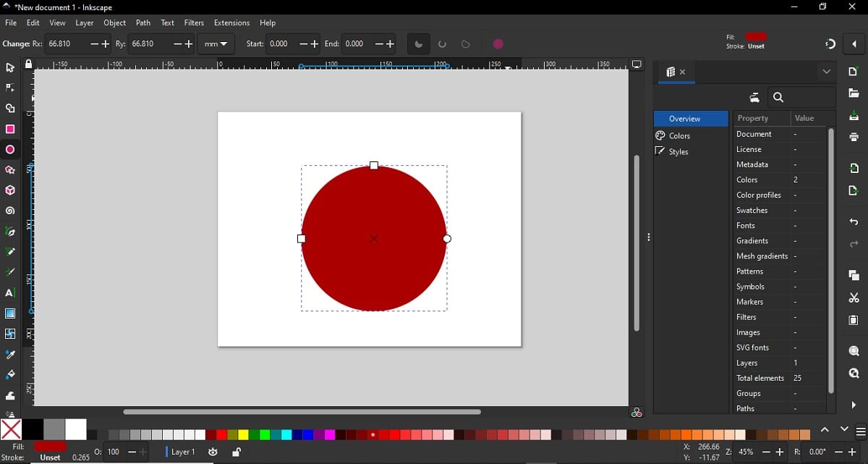Activate the Star and polygon tool
Screen dimensions: 868x464
coord(10,170)
